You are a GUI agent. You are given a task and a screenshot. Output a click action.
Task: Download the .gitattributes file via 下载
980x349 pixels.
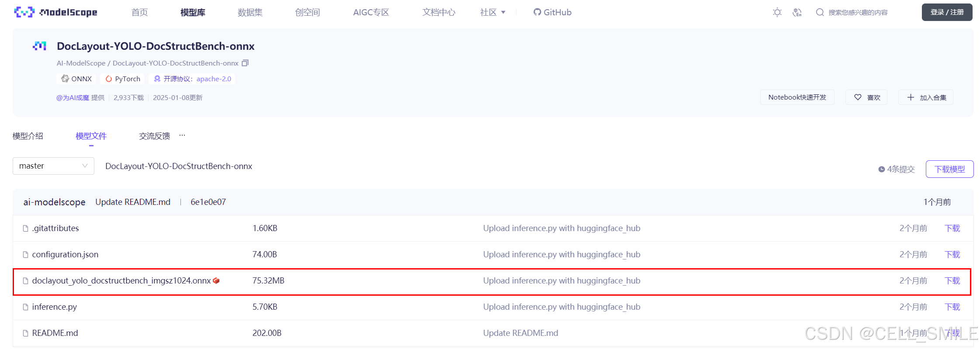952,228
